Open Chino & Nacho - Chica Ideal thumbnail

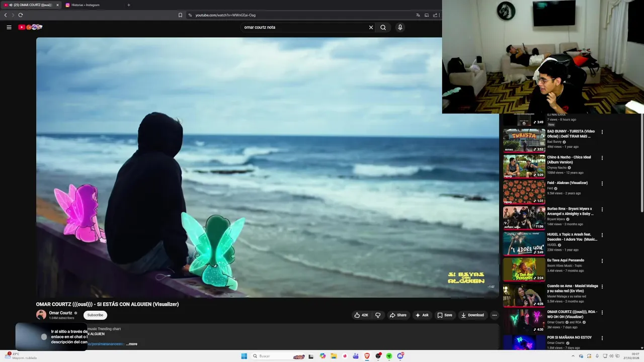tap(524, 166)
